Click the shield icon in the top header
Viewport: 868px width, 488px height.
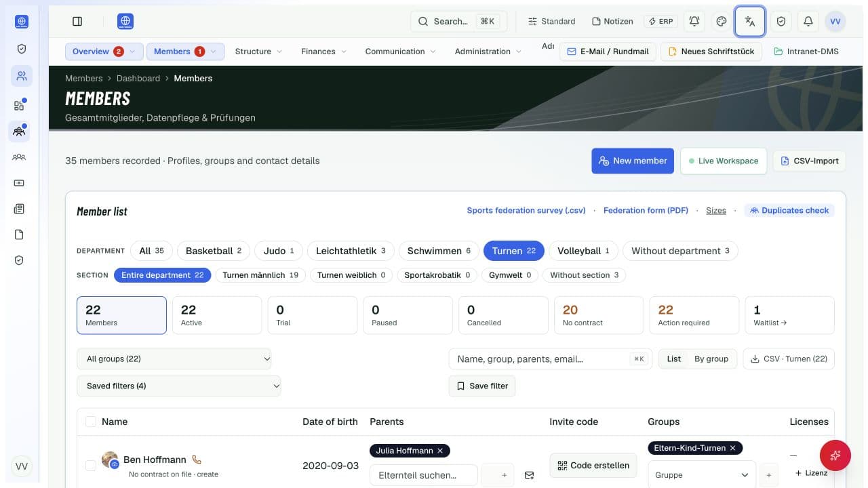781,22
